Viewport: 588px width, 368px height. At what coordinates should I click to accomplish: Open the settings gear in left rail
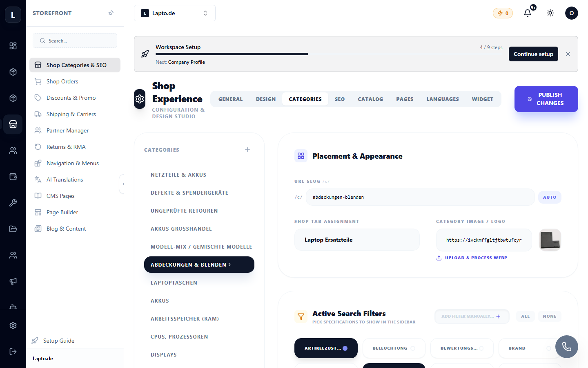13,325
